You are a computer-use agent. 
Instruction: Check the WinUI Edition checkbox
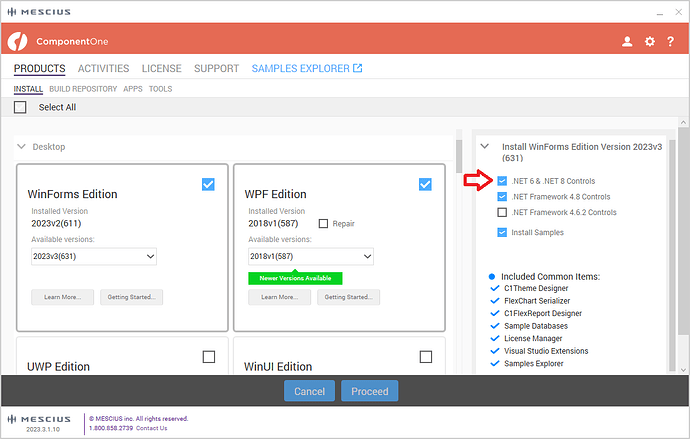(426, 357)
